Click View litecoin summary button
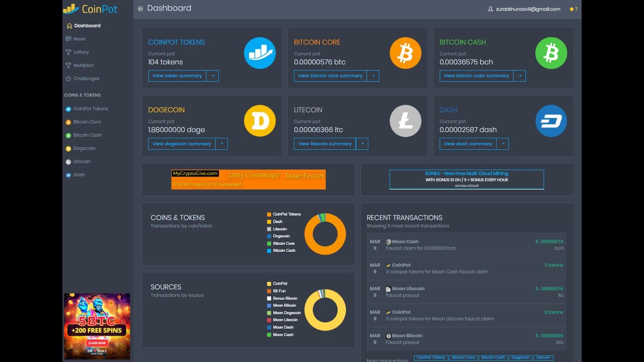 pos(325,144)
